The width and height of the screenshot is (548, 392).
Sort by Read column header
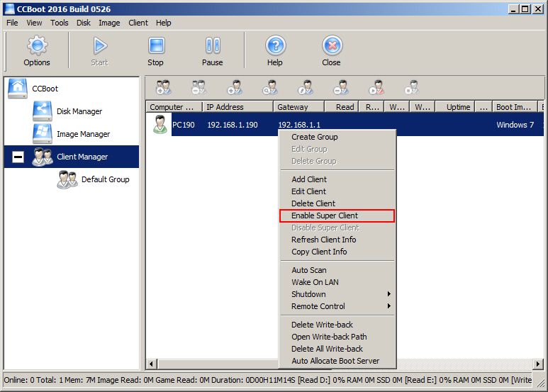[x=342, y=107]
